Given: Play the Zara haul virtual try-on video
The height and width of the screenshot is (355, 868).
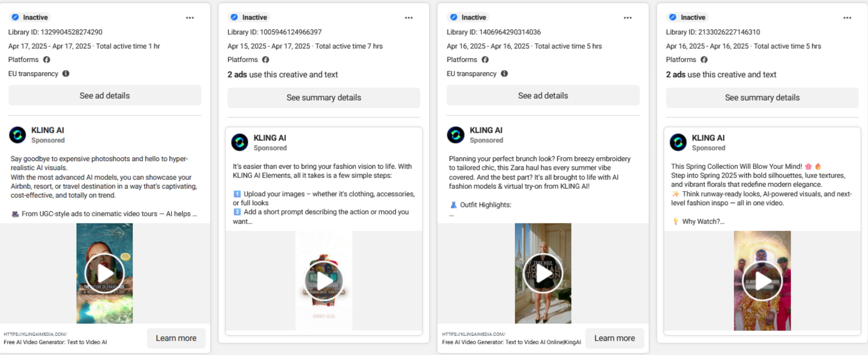Looking at the screenshot, I should [x=543, y=273].
